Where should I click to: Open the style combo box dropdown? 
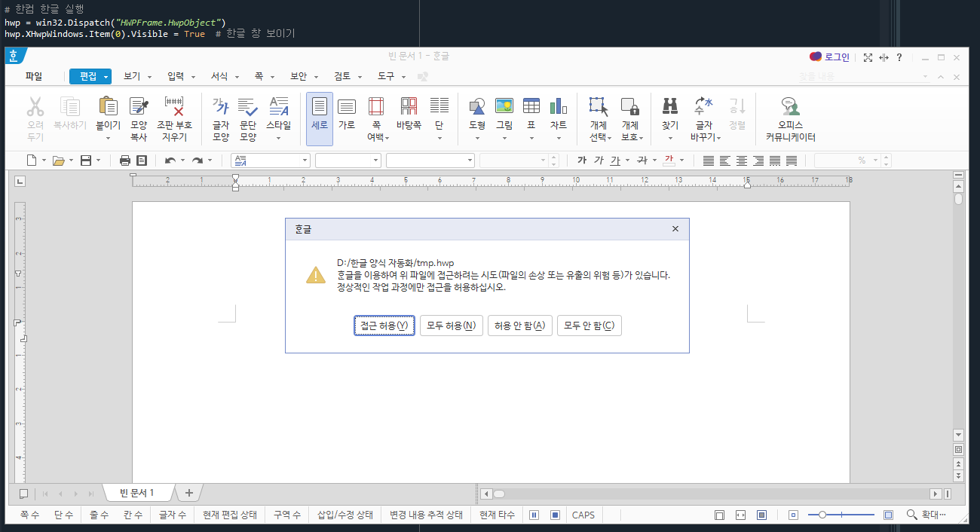click(305, 161)
